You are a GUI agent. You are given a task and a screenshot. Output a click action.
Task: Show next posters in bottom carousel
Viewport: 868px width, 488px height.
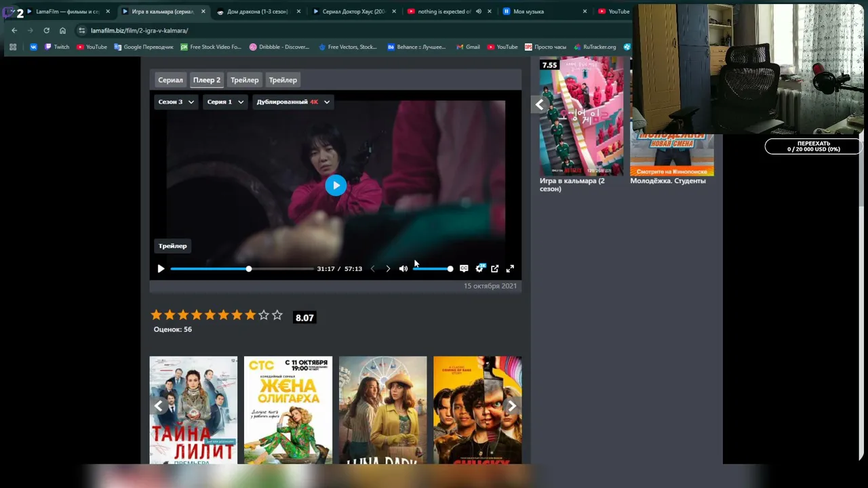[512, 406]
